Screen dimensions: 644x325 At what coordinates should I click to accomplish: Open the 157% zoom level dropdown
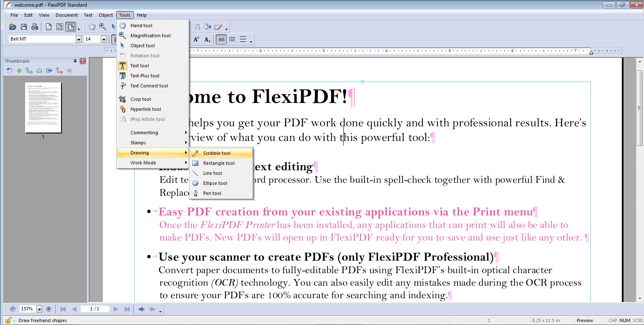(x=39, y=309)
